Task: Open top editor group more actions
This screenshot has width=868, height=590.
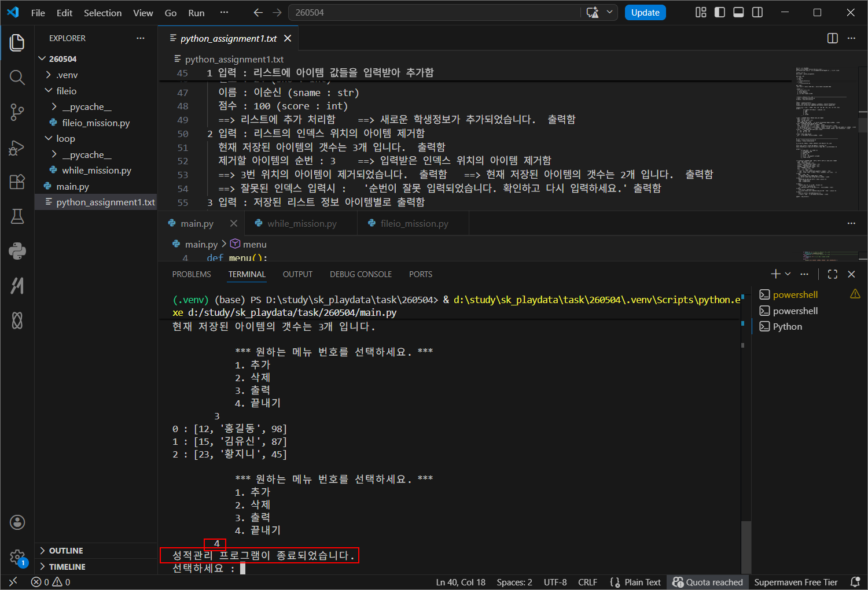Action: point(851,38)
